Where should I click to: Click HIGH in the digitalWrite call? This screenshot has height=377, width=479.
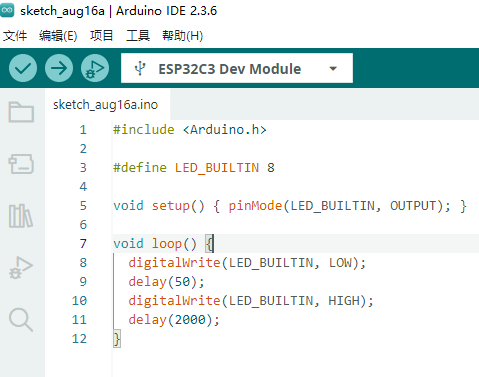tap(344, 301)
